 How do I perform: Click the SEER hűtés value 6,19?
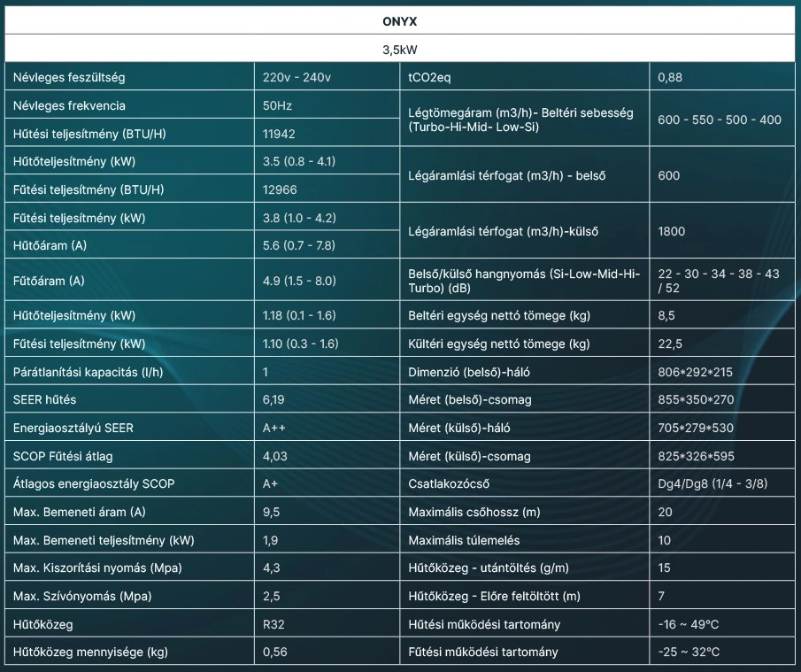(273, 400)
